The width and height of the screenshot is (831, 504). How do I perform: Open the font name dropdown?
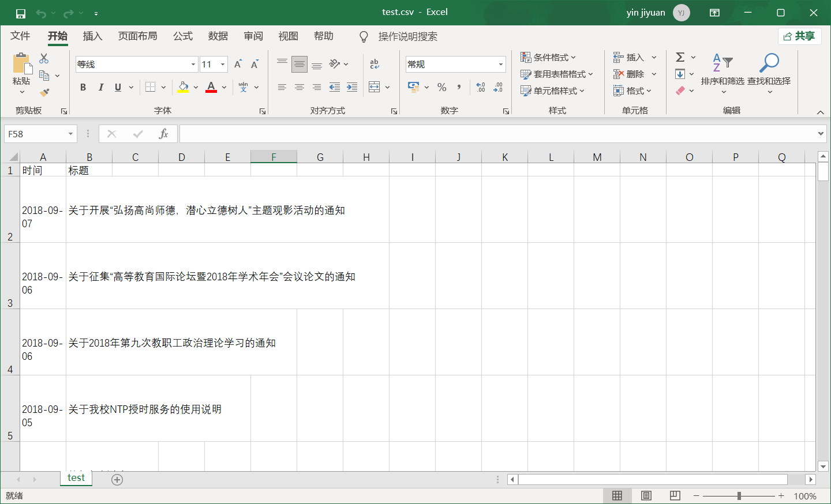(193, 64)
